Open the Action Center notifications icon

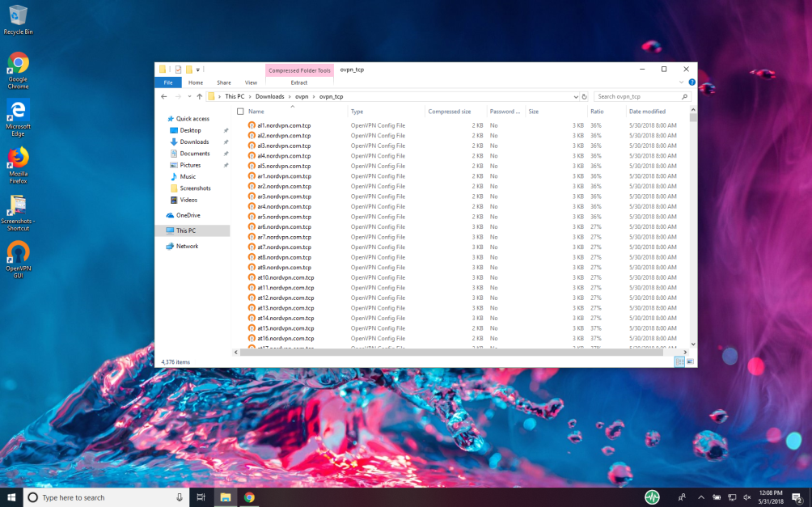click(x=797, y=497)
